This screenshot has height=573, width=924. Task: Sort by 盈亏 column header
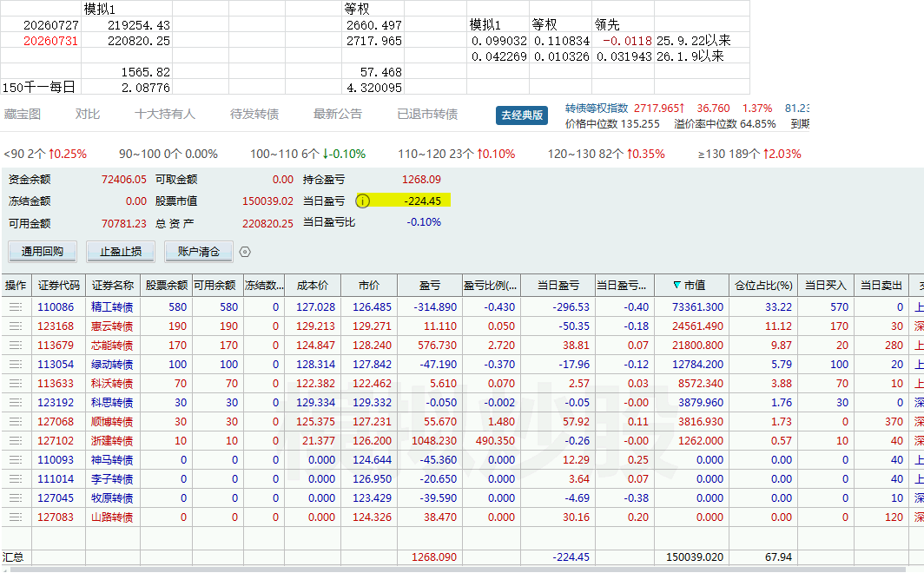click(430, 285)
